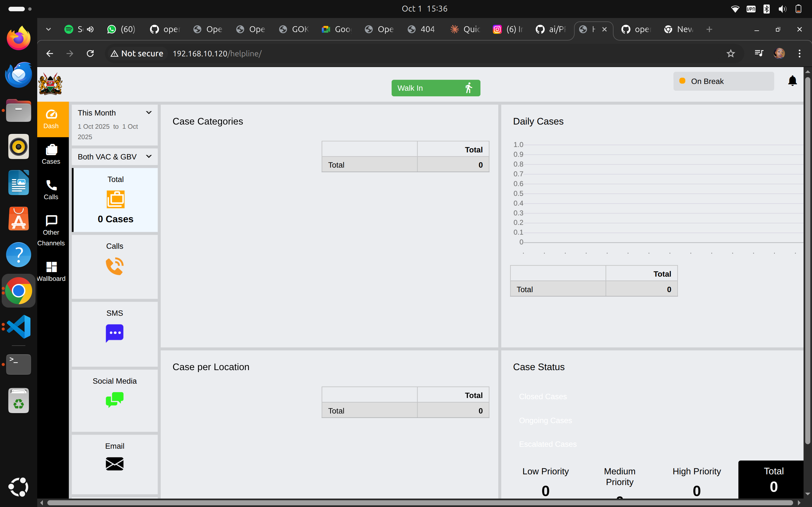
Task: Bookmark the current page with the star
Action: (731, 53)
